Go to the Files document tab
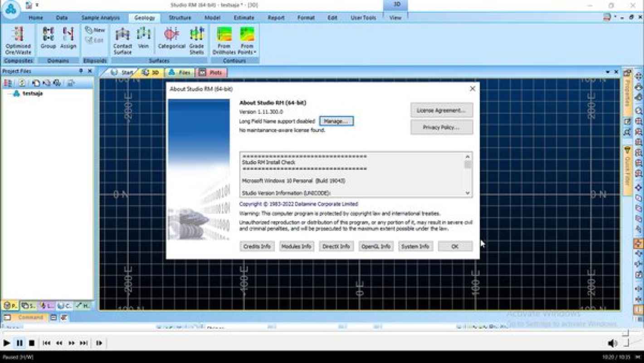 180,73
